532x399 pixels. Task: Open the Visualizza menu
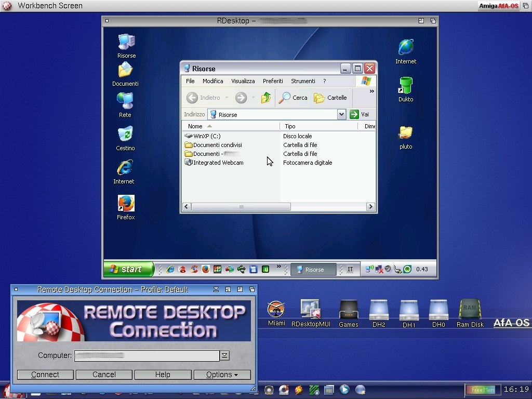click(243, 81)
